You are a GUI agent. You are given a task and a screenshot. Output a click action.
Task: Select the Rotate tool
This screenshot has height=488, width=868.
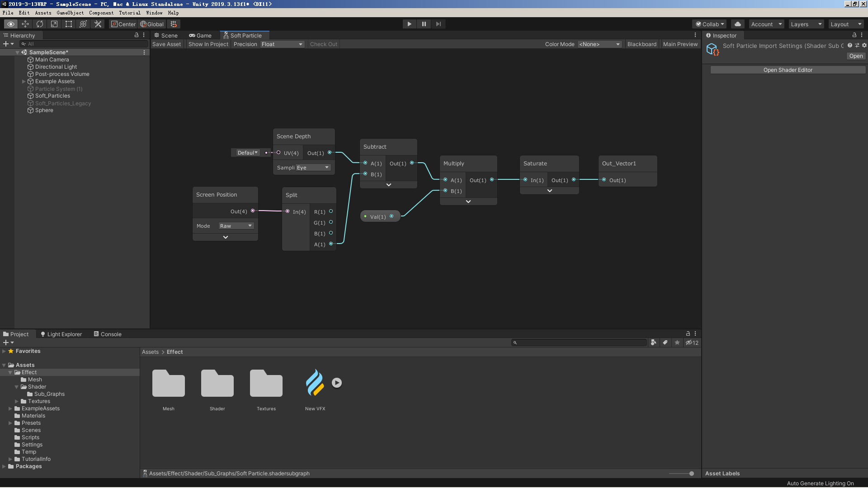[x=40, y=24]
